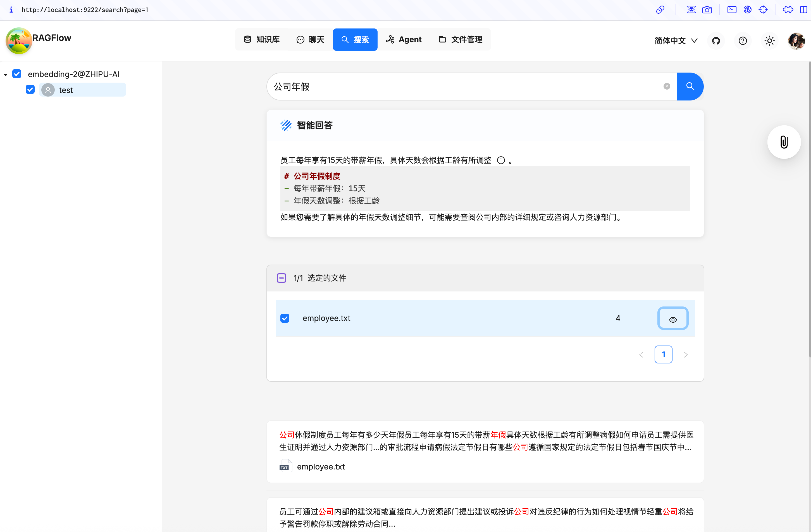Deselect the employee.txt file checkbox
The image size is (811, 532).
point(285,318)
